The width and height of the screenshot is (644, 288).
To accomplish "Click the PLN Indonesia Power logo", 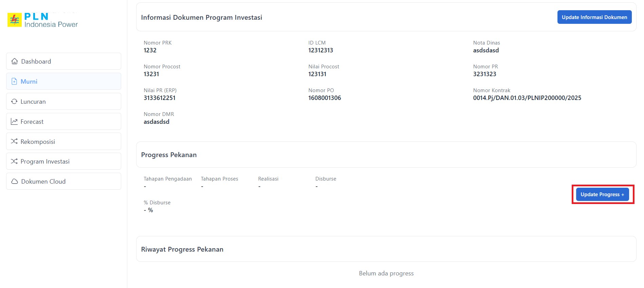I will pos(43,20).
